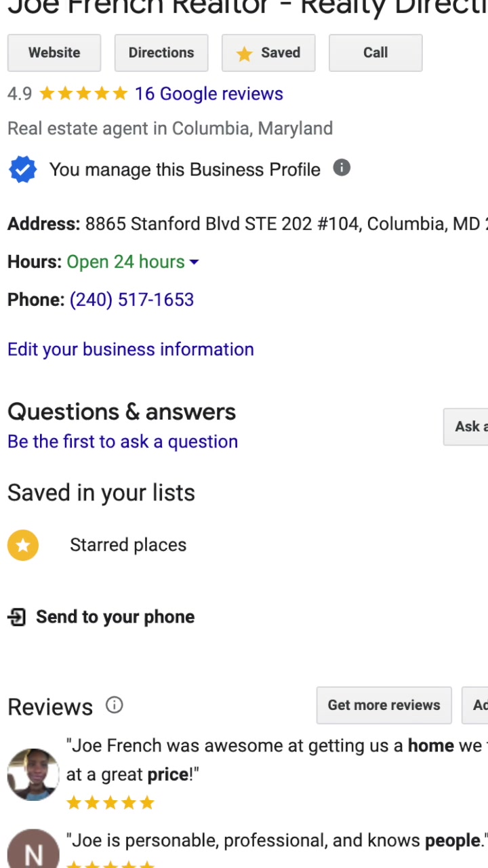The width and height of the screenshot is (488, 868).
Task: Open the 16 Google reviews link
Action: 209,94
